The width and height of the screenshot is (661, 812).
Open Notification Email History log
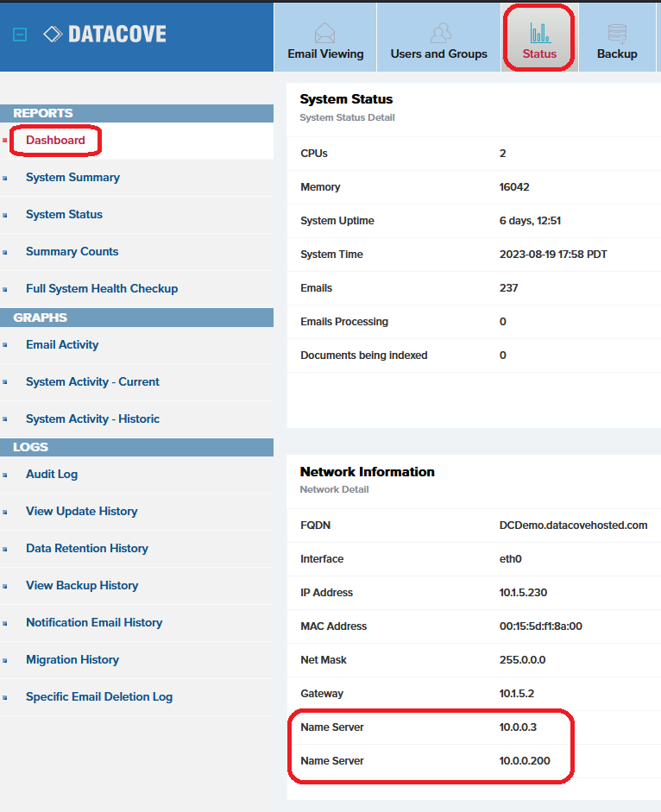(x=94, y=623)
